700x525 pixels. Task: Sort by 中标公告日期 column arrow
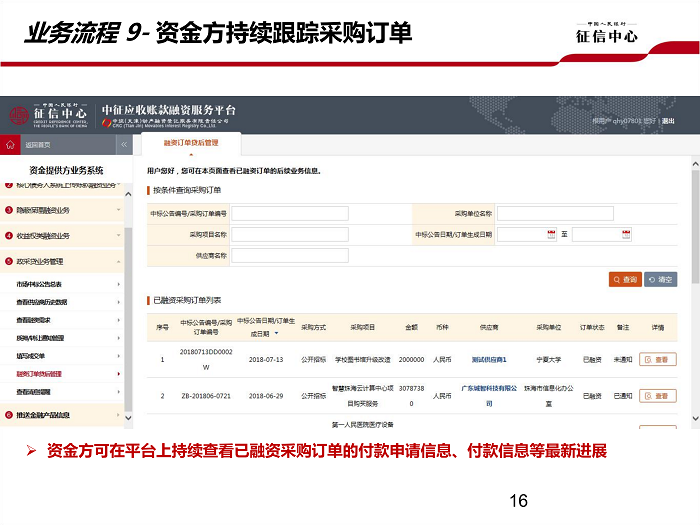pyautogui.click(x=276, y=333)
